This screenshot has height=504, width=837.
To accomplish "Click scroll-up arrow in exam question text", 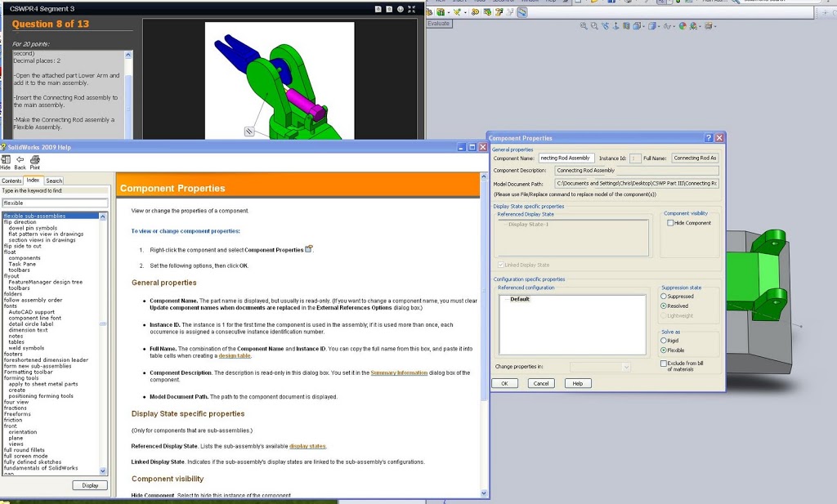I will tap(128, 55).
